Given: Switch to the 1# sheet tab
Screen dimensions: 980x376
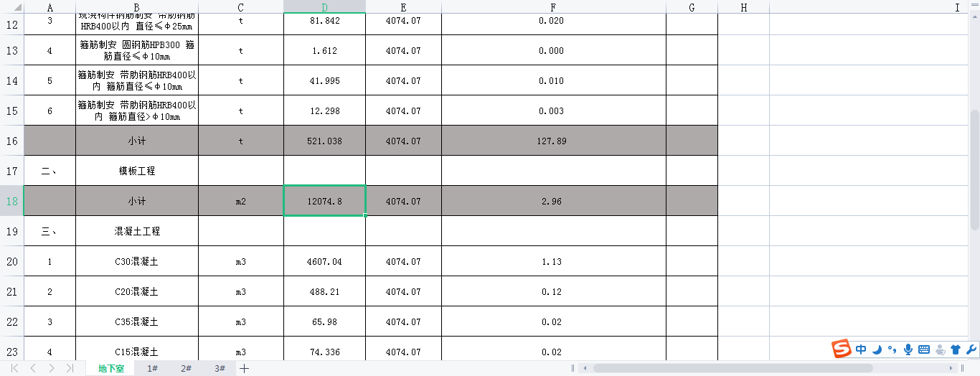Looking at the screenshot, I should point(152,368).
